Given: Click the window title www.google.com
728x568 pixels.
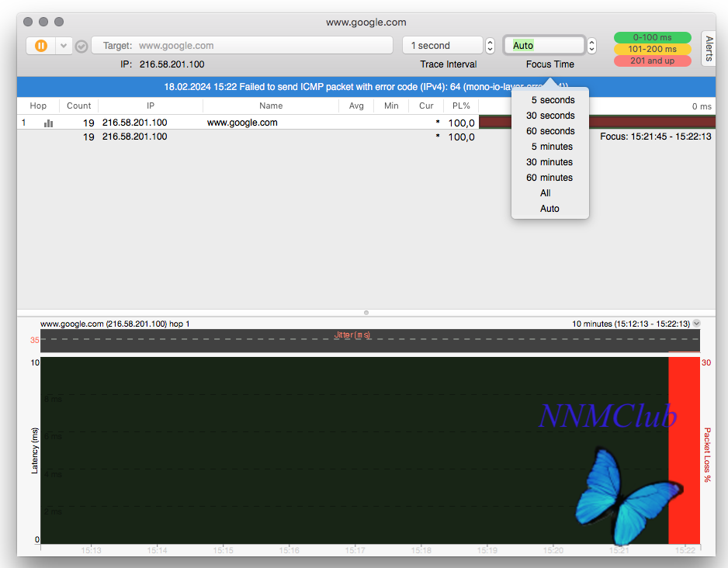Looking at the screenshot, I should pos(366,23).
